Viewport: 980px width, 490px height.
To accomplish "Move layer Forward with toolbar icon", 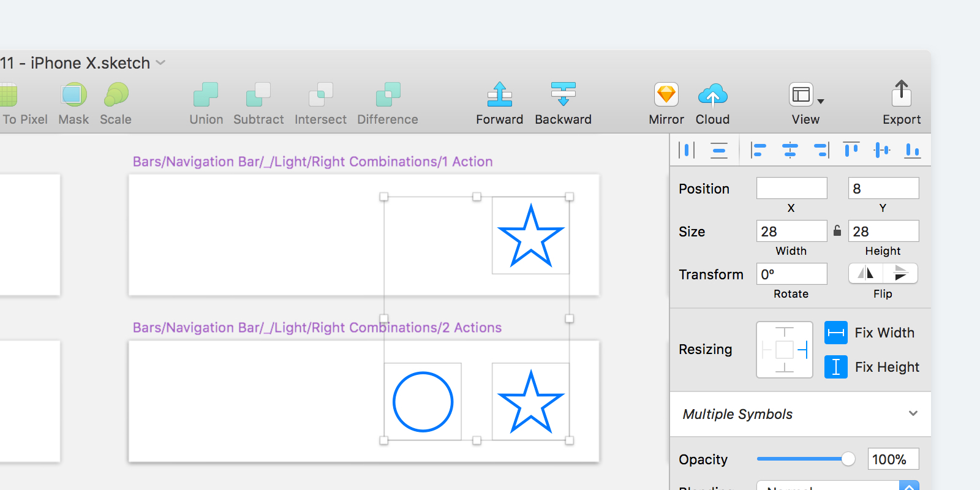I will click(500, 95).
